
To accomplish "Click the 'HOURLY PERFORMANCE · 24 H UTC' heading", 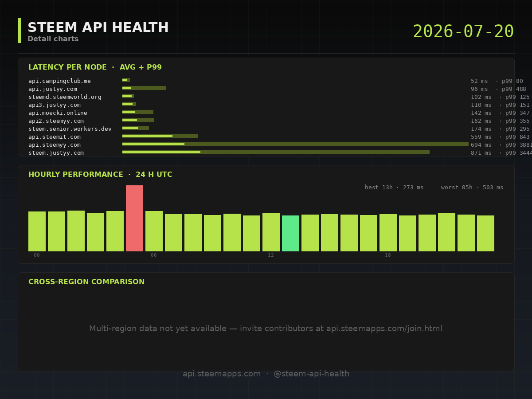I will (100, 175).
